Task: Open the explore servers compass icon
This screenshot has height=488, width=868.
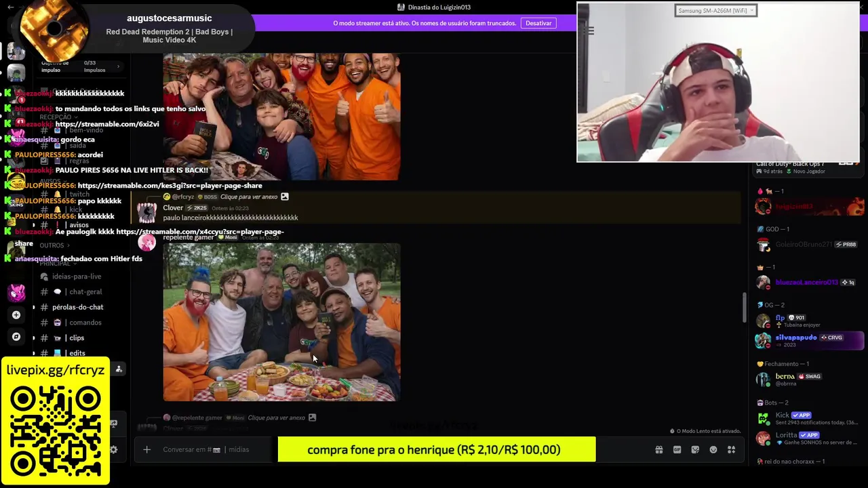Action: click(16, 336)
